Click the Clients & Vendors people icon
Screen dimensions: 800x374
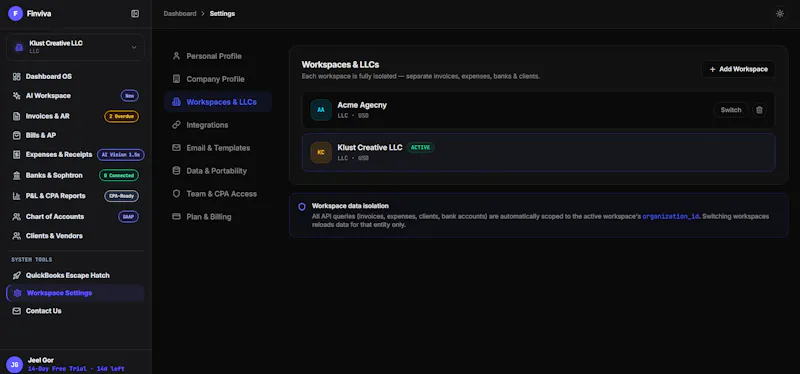[x=17, y=236]
